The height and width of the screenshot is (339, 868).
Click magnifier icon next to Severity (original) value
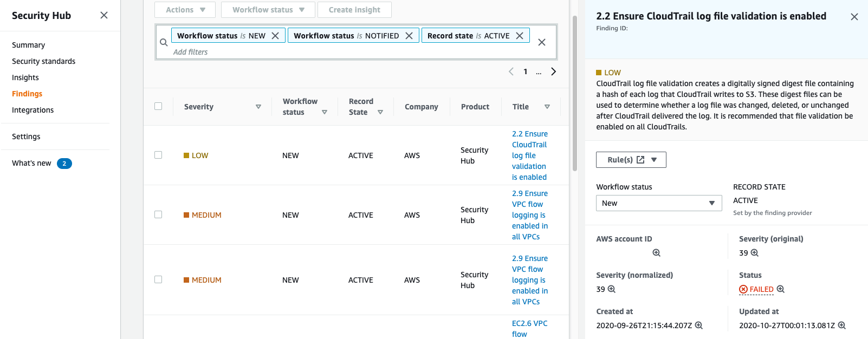(x=755, y=253)
